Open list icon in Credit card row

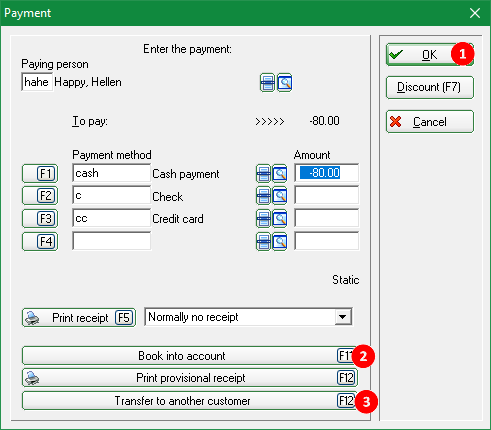(263, 219)
